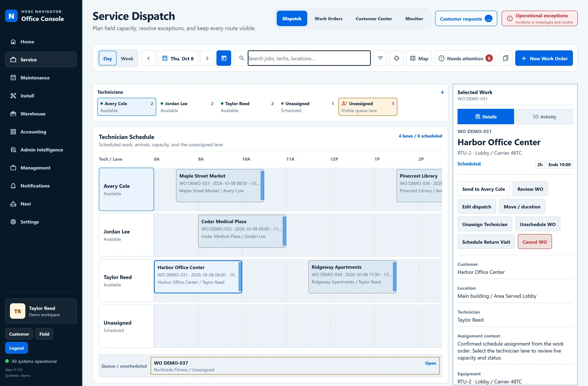Open the Navi assistant
The image size is (588, 386).
point(41,204)
